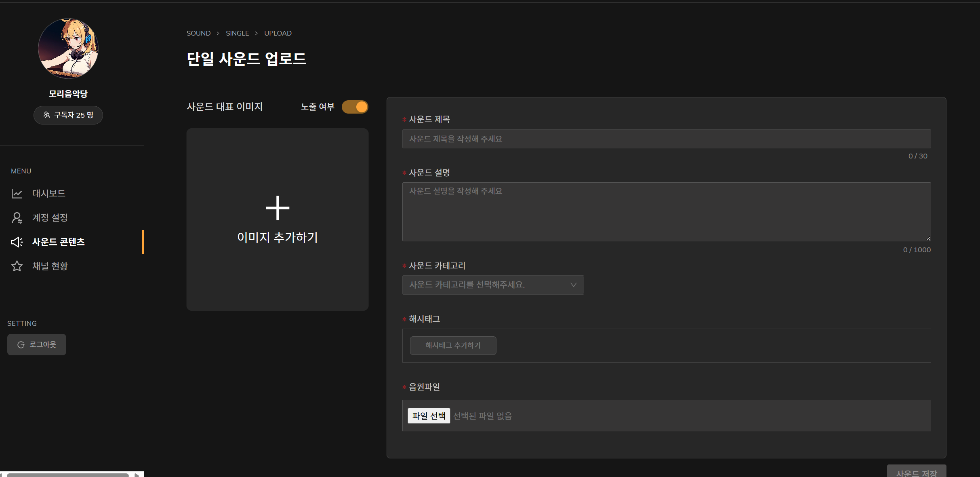The height and width of the screenshot is (477, 980).
Task: Open the 사운드 카테고리 dropdown
Action: click(492, 285)
